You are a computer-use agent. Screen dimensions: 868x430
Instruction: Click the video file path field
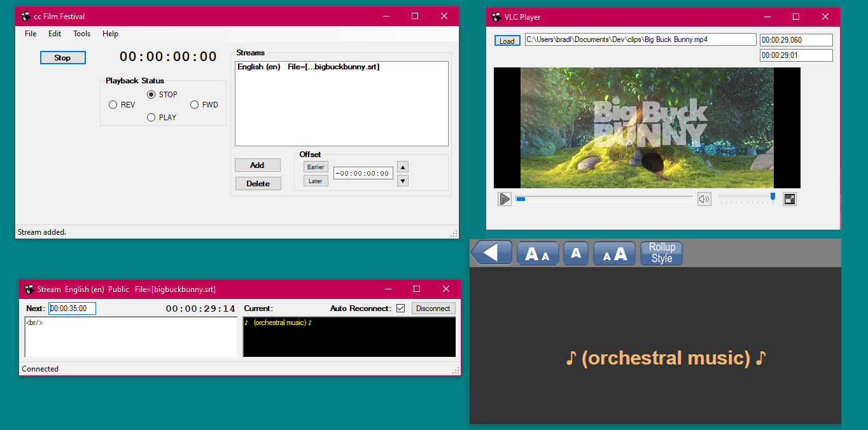tap(640, 39)
